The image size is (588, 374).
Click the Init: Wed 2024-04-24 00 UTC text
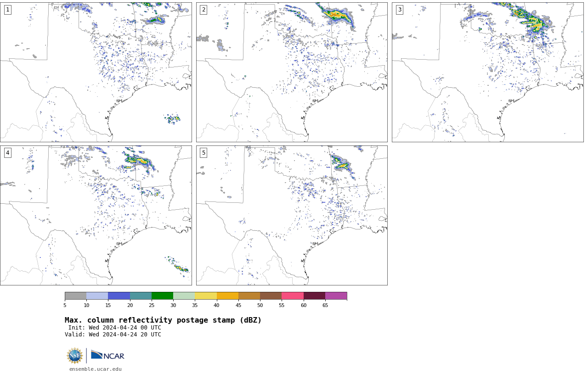pos(115,328)
